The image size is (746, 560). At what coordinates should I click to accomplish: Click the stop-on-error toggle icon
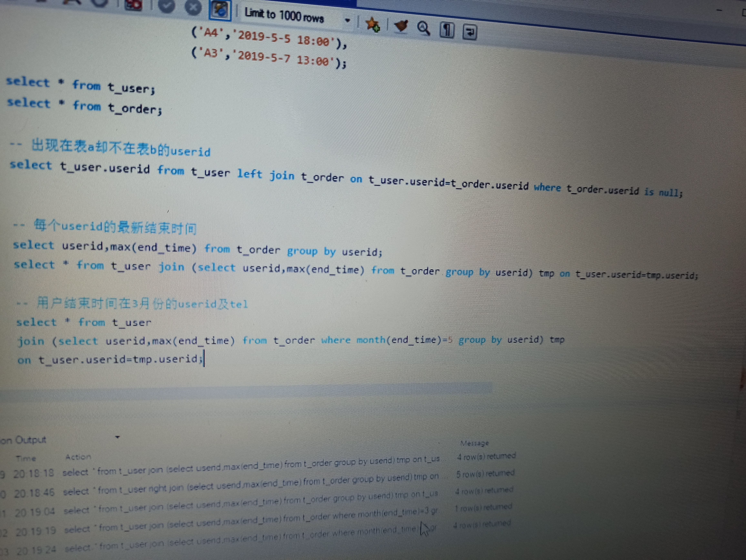pyautogui.click(x=134, y=5)
